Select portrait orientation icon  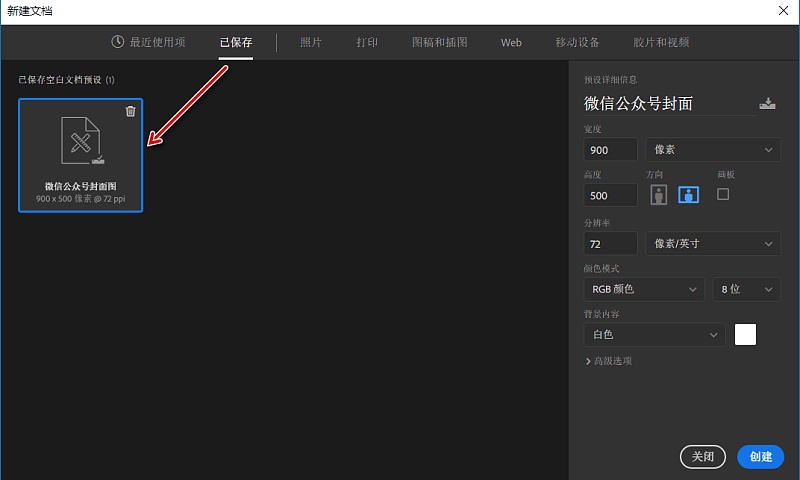click(x=659, y=195)
